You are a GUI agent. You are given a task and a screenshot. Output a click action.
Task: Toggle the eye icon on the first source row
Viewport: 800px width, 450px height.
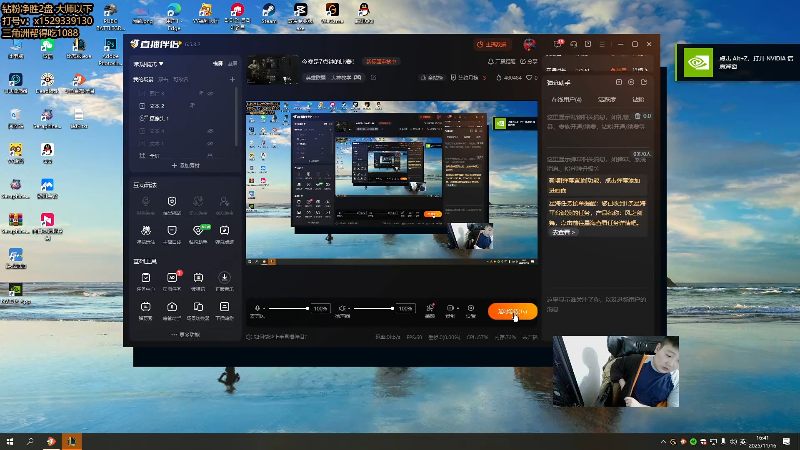tap(210, 93)
